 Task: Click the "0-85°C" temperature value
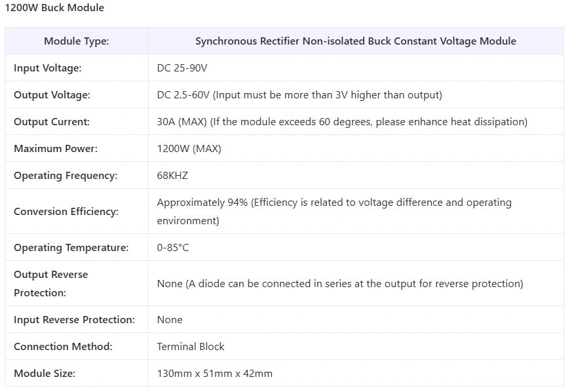click(173, 248)
